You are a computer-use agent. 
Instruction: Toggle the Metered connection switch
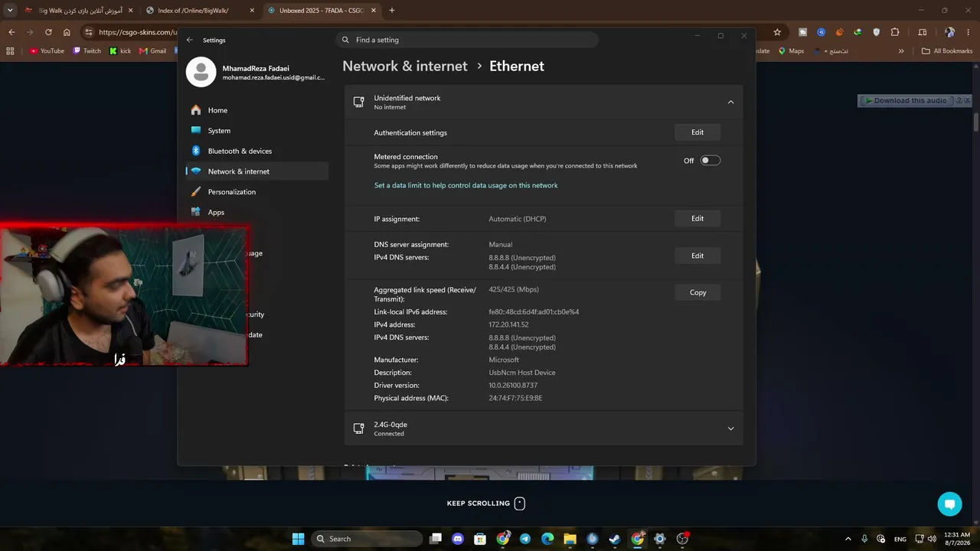[710, 161]
